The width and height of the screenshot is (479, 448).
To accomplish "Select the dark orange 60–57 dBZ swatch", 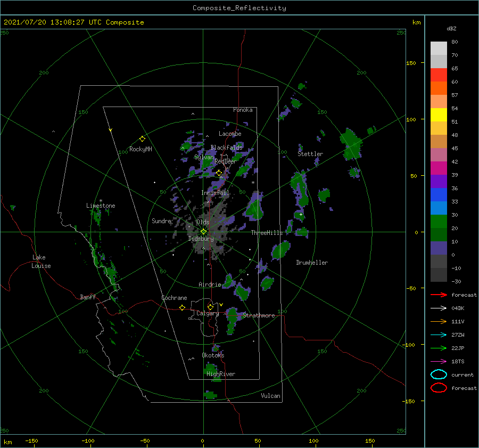I will point(439,88).
